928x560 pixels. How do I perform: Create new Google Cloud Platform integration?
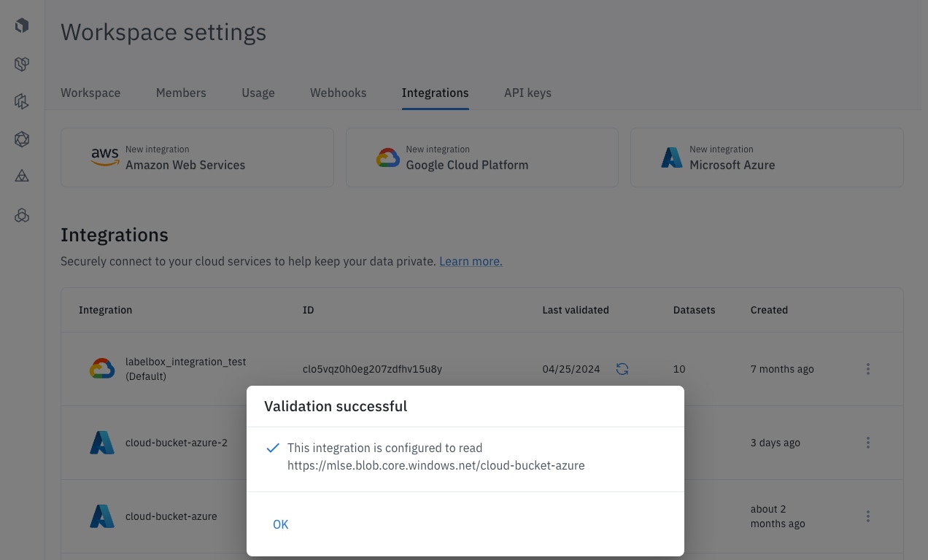482,157
